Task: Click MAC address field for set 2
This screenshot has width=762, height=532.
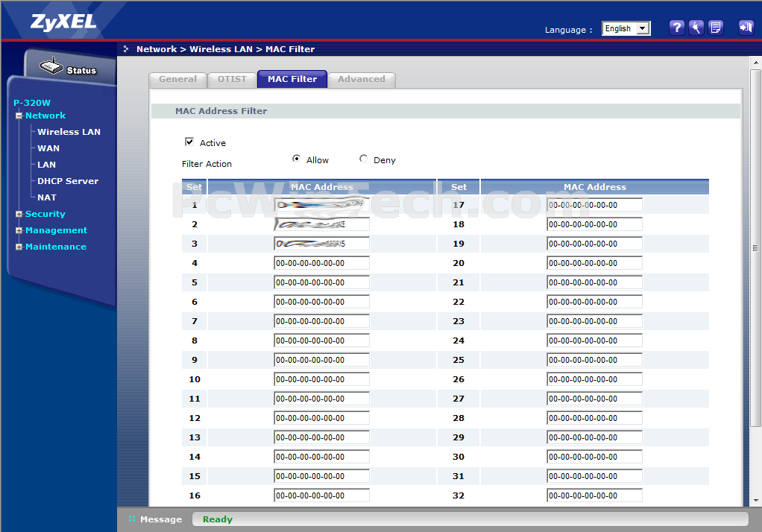Action: (321, 224)
